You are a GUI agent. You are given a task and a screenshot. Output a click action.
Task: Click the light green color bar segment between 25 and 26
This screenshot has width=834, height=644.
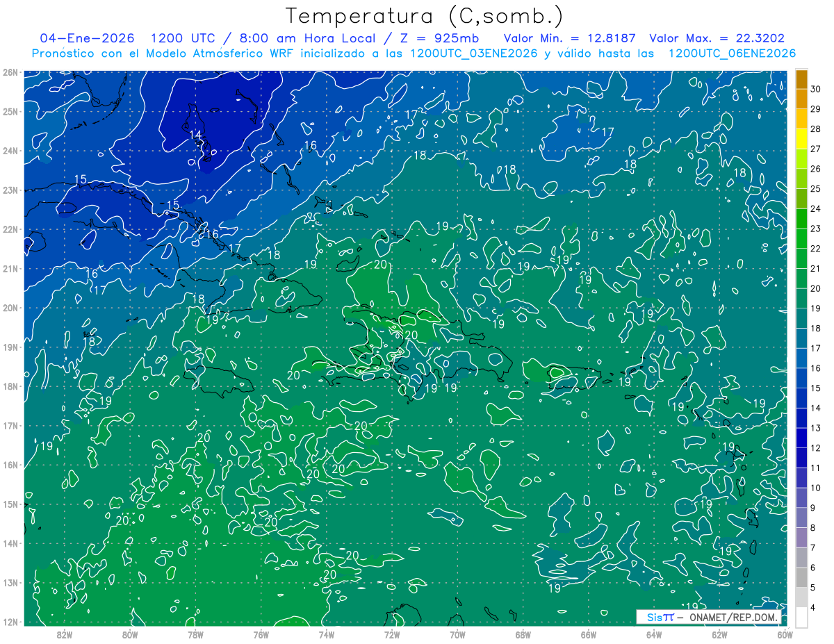801,179
